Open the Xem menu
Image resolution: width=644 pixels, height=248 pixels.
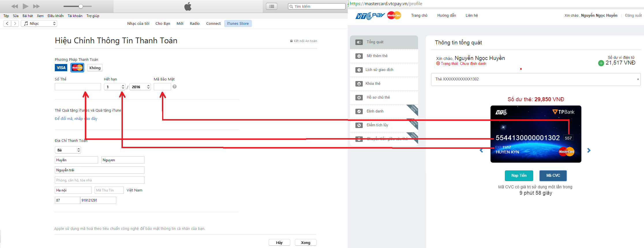40,16
